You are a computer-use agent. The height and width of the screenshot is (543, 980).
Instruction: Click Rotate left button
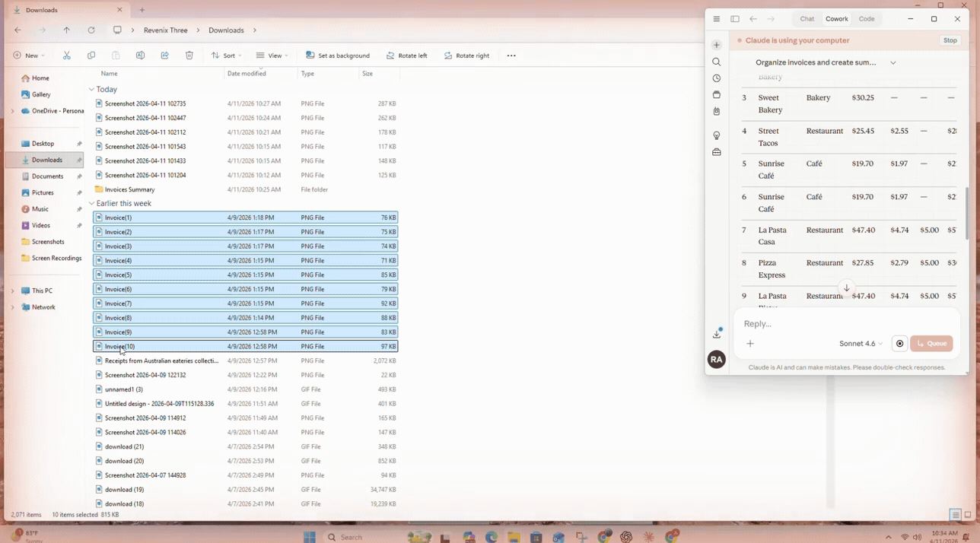tap(407, 56)
